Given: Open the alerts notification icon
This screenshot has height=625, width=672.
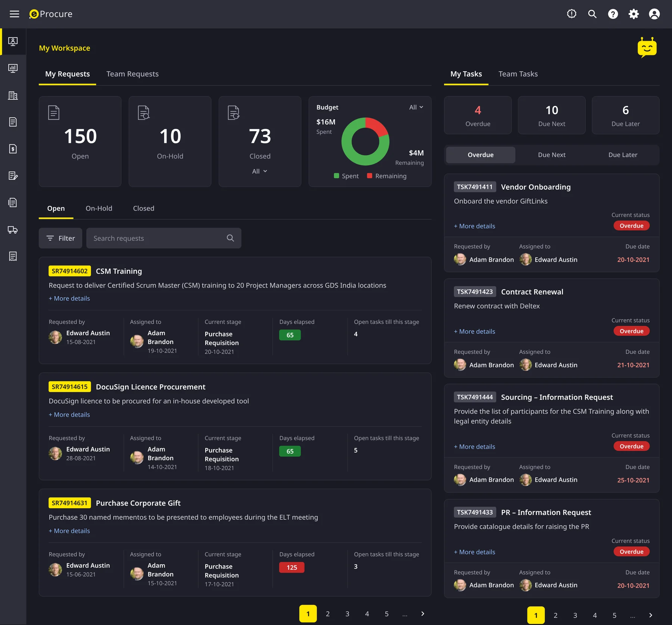Looking at the screenshot, I should tap(572, 14).
